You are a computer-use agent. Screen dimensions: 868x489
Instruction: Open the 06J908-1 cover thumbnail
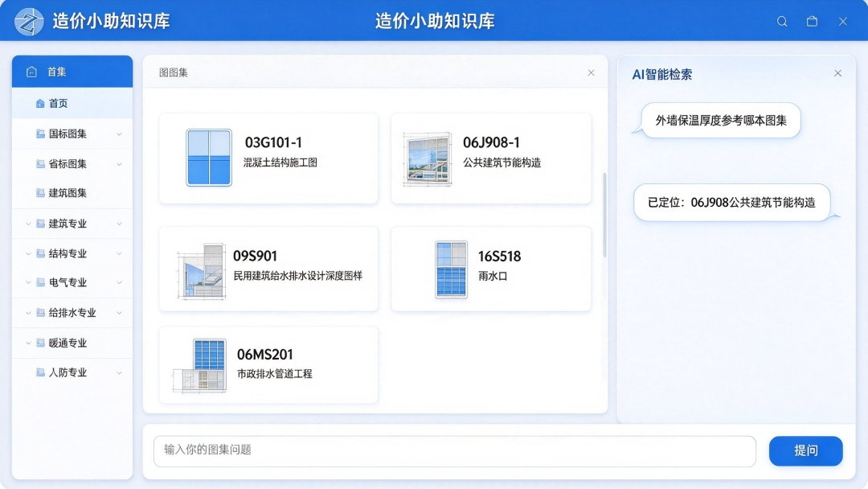tap(427, 159)
